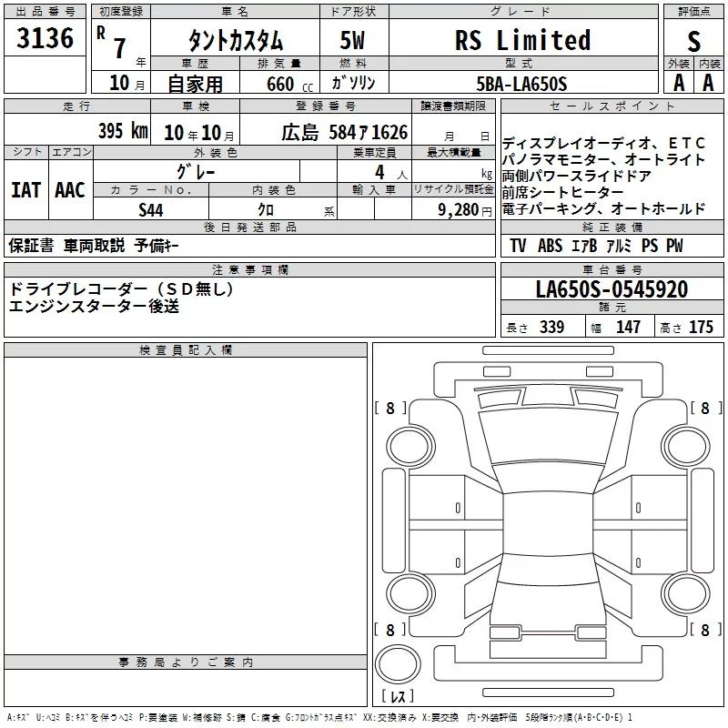Click lot number 3136
Viewport: 728px width, 728px height.
coord(45,38)
